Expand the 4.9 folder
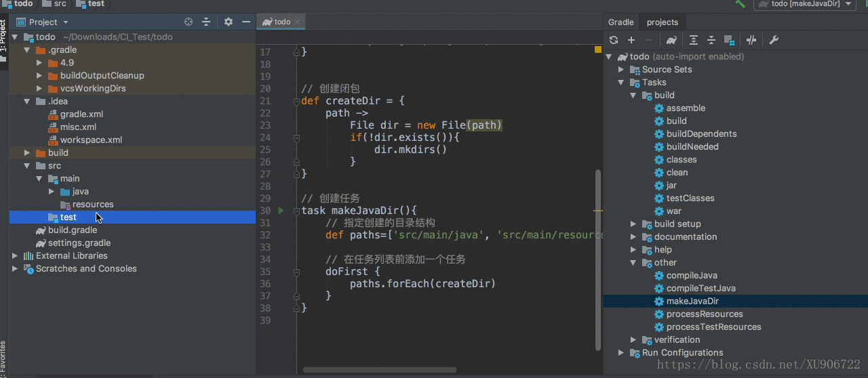This screenshot has height=378, width=868. (39, 63)
